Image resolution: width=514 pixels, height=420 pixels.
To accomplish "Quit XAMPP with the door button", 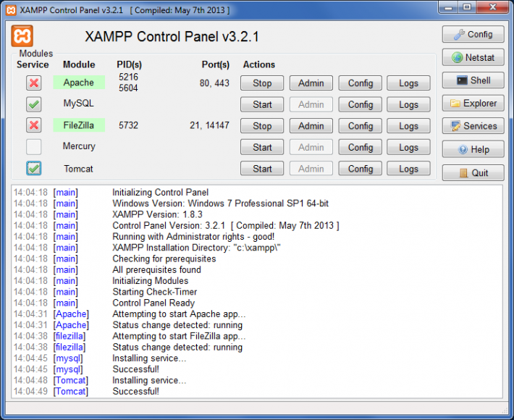I will (473, 173).
